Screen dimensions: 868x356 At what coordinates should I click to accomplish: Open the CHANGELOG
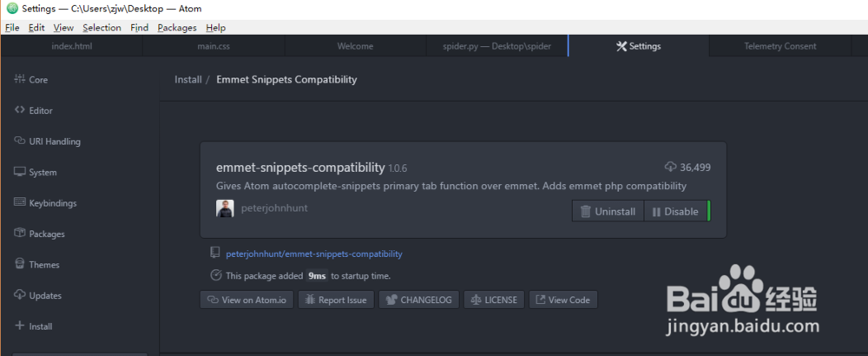[419, 300]
